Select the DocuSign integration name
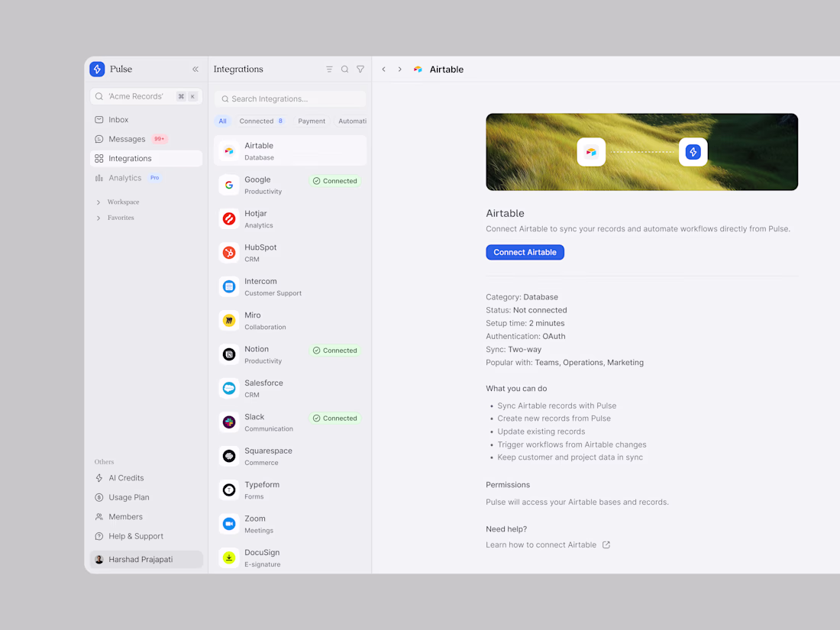 pos(262,552)
